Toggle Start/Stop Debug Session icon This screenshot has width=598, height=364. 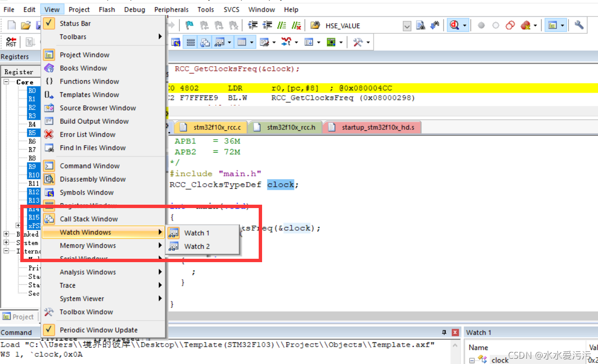tap(454, 26)
